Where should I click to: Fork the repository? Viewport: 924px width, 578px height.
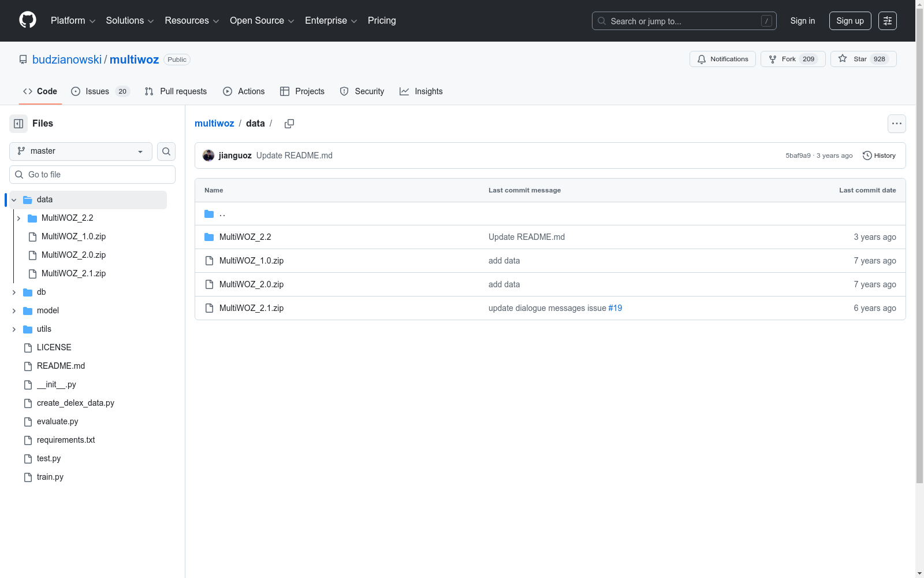click(x=793, y=59)
